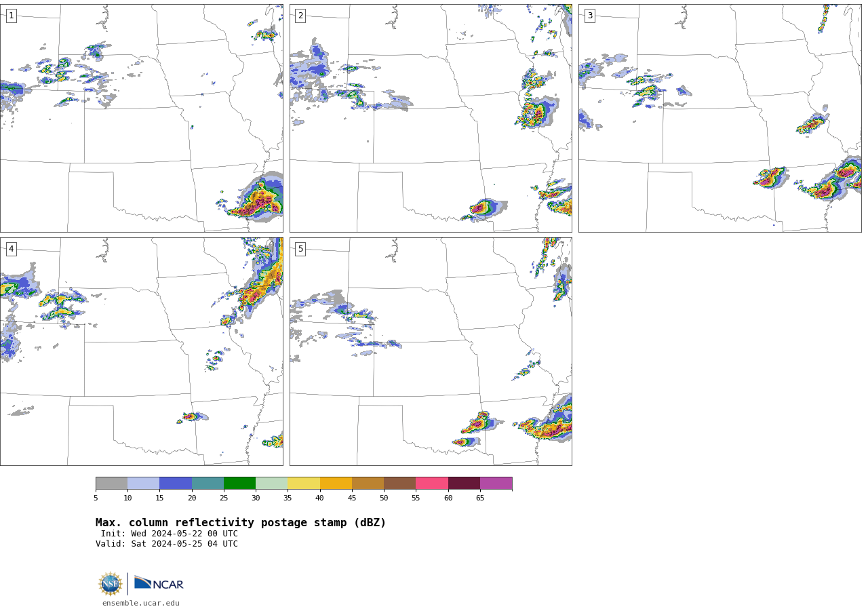Open ensemble member 5 postage stamp map
Screen dimensions: 868x611
tap(431, 351)
